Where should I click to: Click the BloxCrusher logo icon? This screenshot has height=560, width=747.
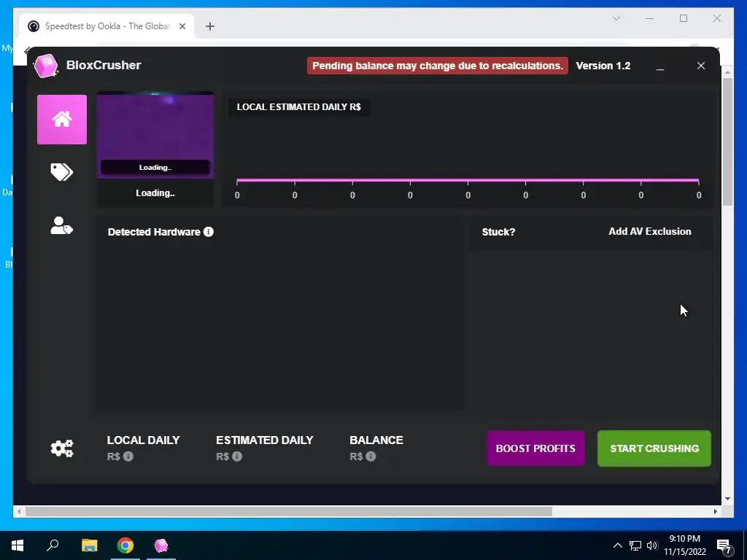(x=46, y=66)
